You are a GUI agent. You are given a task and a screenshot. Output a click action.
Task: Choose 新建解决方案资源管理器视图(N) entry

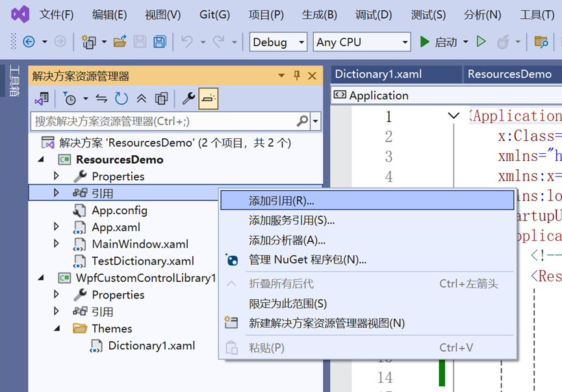coord(367,323)
